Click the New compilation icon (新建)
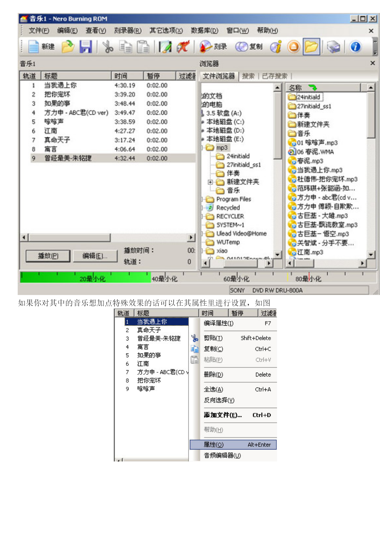Image resolution: width=392 pixels, height=554 pixels. pos(41,47)
